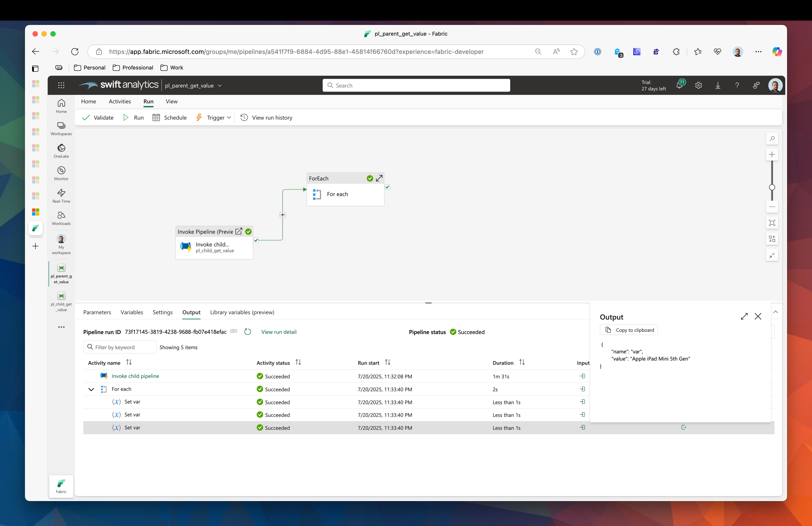
Task: Click the add-activity plus on the connector
Action: (x=283, y=215)
